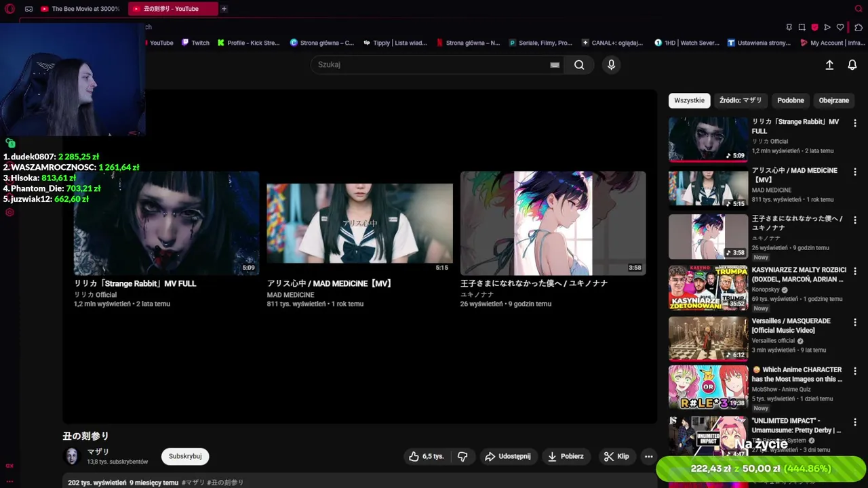Take a snapshot with the capture icon
Viewport: 868px width, 488px height.
click(802, 27)
